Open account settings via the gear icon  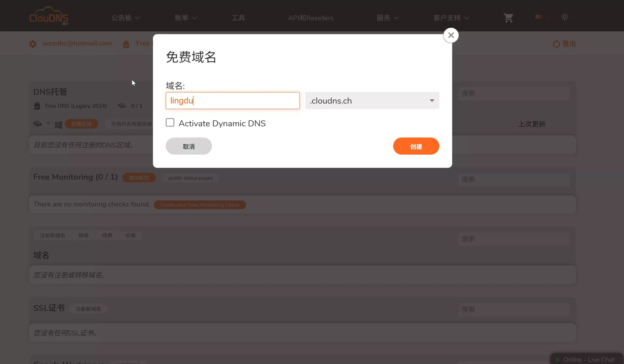(x=32, y=44)
